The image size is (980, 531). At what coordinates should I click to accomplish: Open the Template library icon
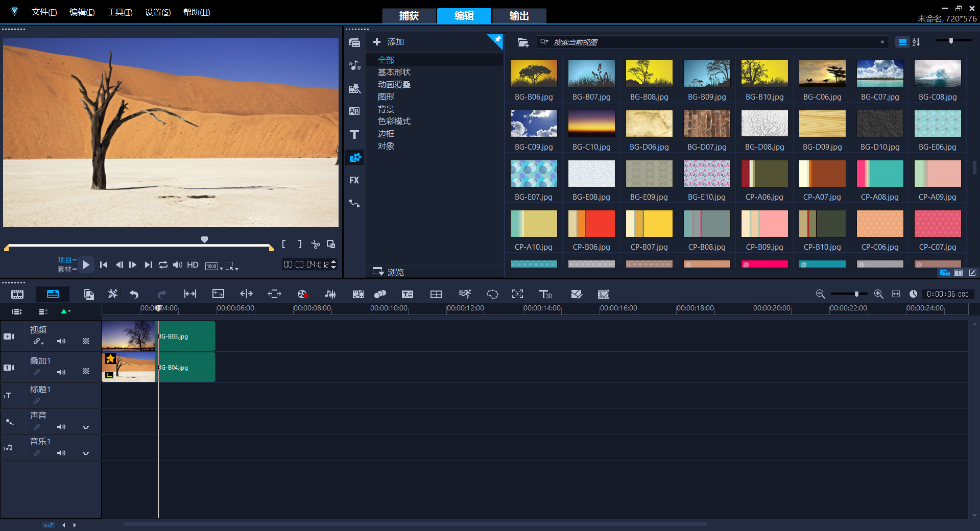coord(354,88)
